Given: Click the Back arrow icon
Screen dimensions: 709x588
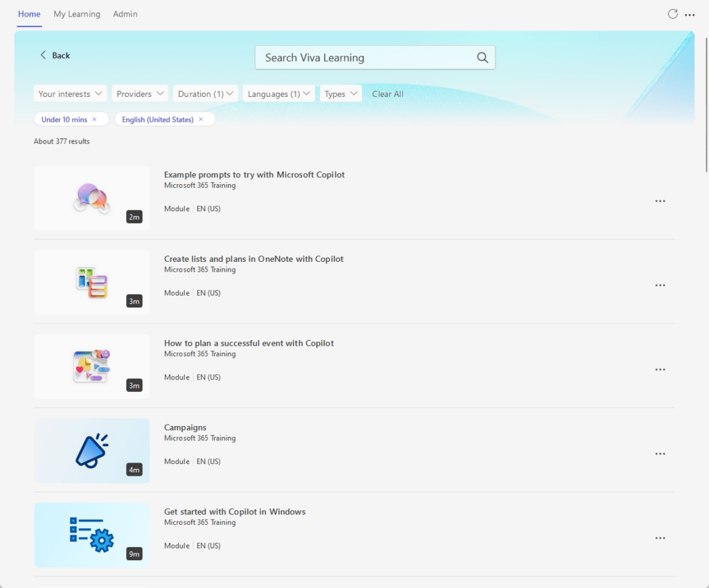Looking at the screenshot, I should [43, 55].
